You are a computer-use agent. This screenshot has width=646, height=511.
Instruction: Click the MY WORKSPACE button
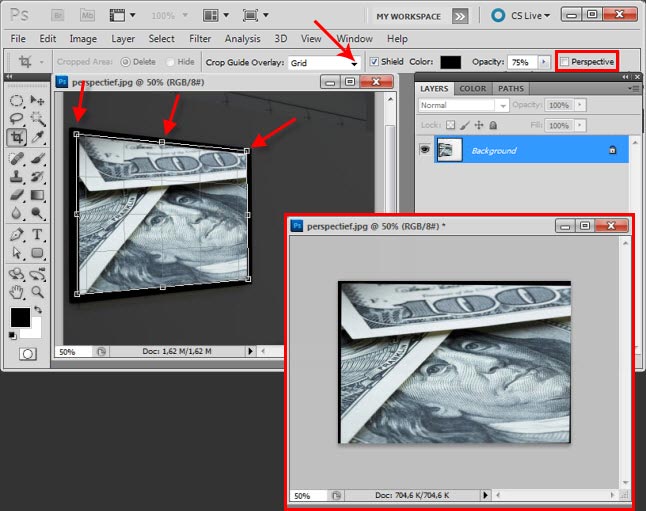click(408, 16)
